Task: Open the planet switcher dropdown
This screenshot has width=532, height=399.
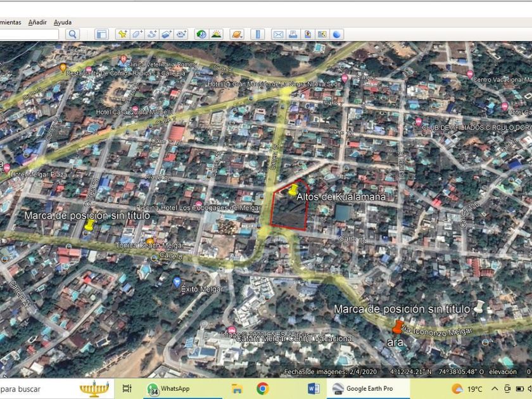Action: pyautogui.click(x=236, y=34)
